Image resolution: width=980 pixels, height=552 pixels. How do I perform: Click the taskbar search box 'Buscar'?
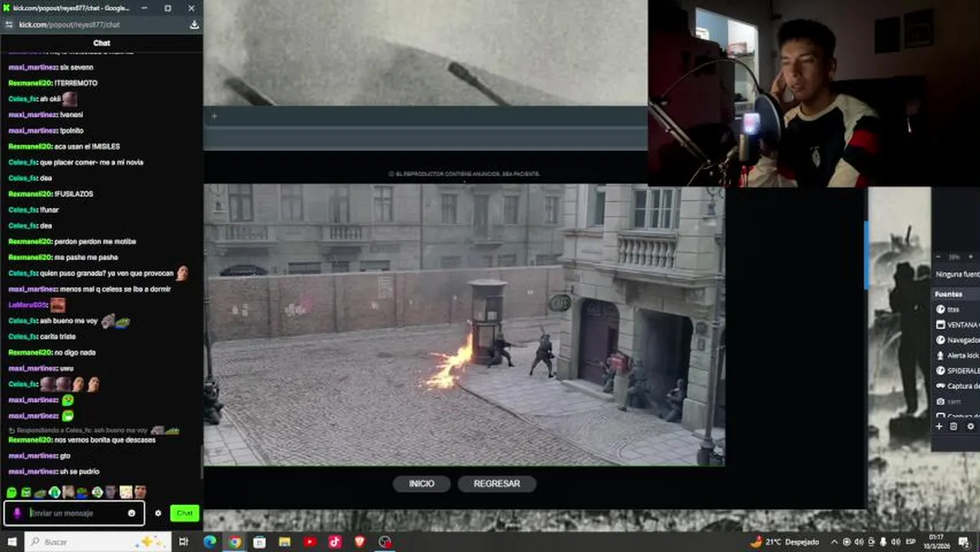click(97, 542)
